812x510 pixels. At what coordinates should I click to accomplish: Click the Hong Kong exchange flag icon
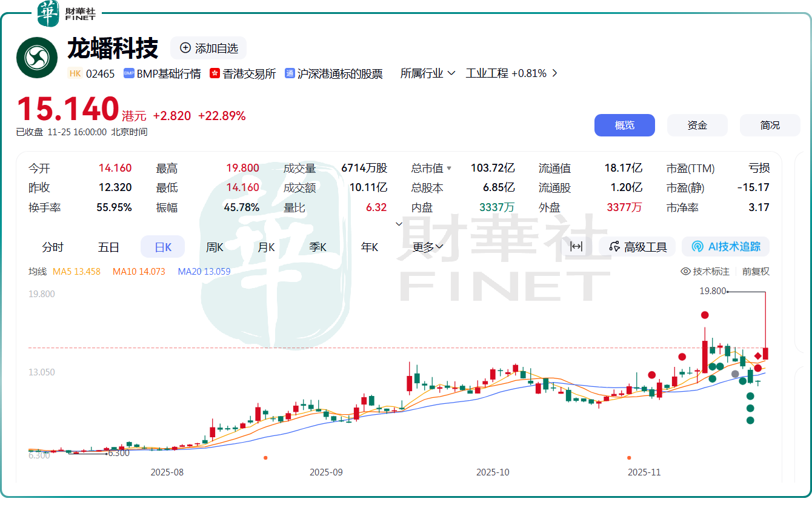coord(215,73)
